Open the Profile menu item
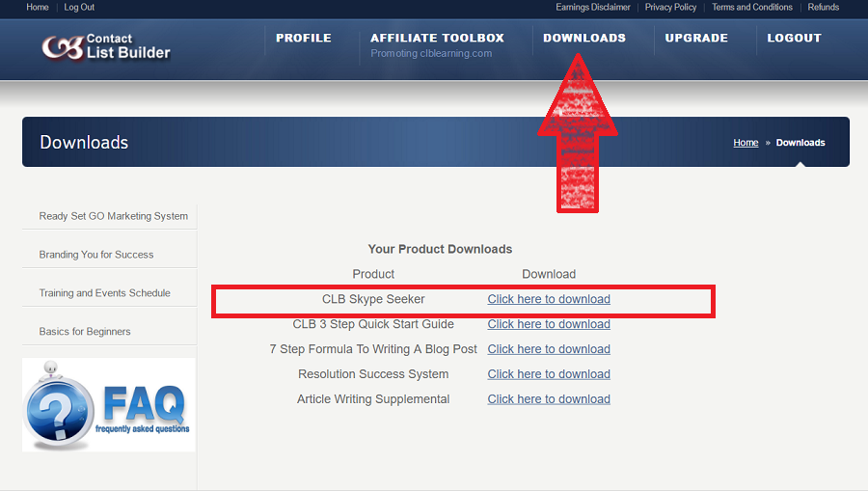The image size is (868, 491). click(303, 39)
